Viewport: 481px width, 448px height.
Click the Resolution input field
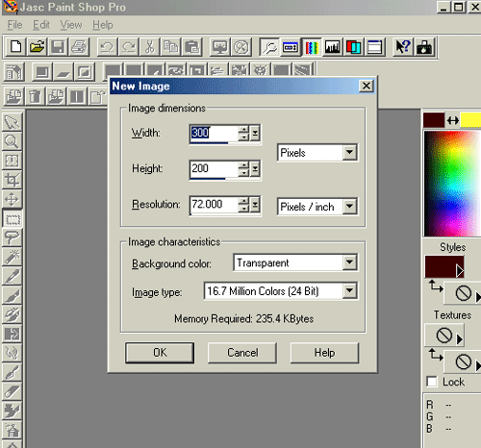[215, 205]
